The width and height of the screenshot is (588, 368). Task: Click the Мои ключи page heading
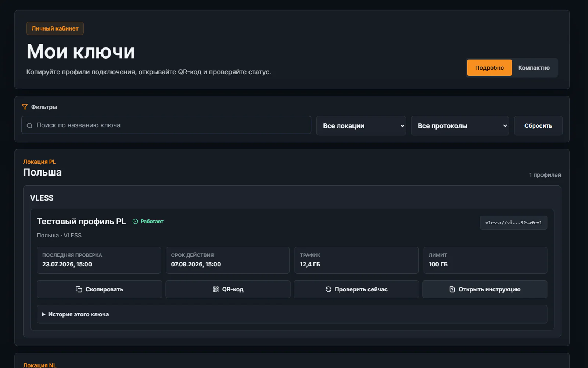[x=80, y=52]
